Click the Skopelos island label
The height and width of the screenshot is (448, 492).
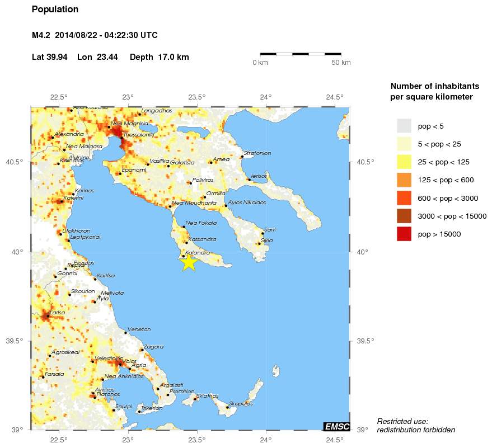241,403
